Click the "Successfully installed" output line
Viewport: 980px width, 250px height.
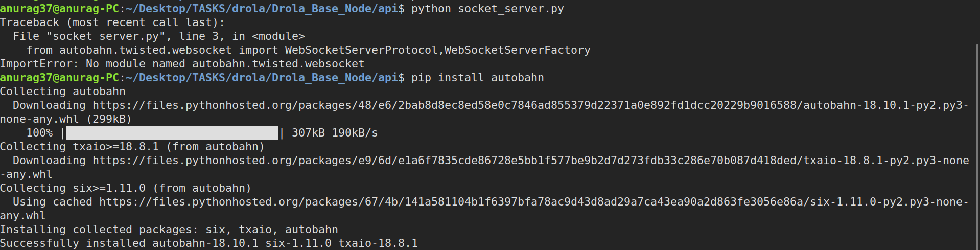coord(209,243)
